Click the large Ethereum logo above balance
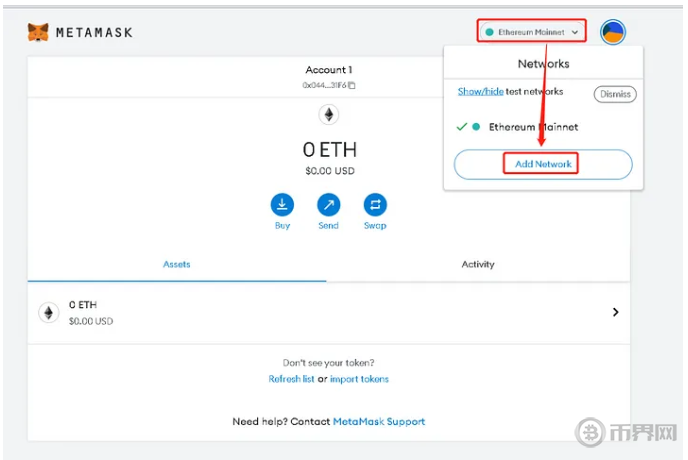The image size is (688, 460). [x=329, y=115]
